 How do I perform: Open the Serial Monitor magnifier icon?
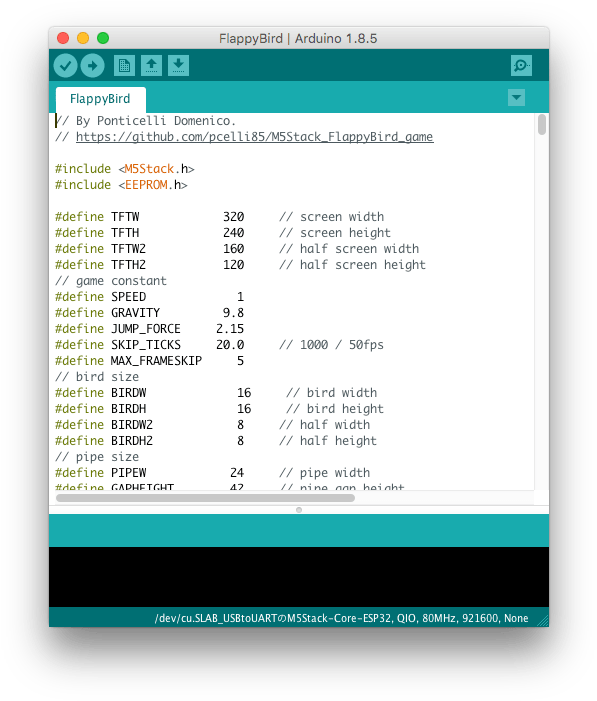(x=521, y=66)
